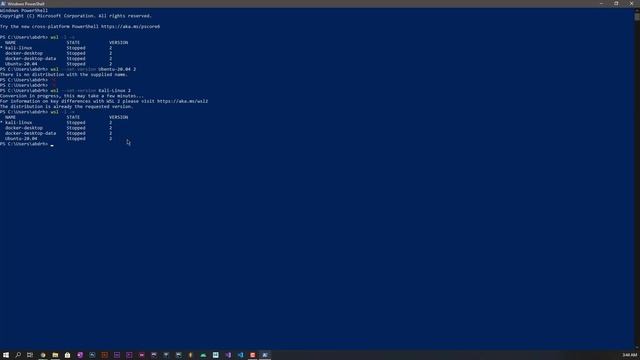
Task: Open the Windows Start menu
Action: (6, 355)
